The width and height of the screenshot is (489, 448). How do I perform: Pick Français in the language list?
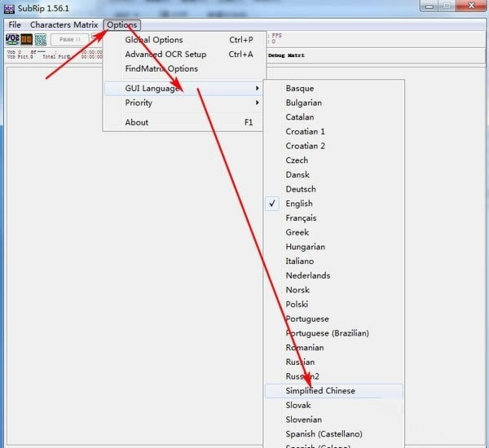(301, 218)
